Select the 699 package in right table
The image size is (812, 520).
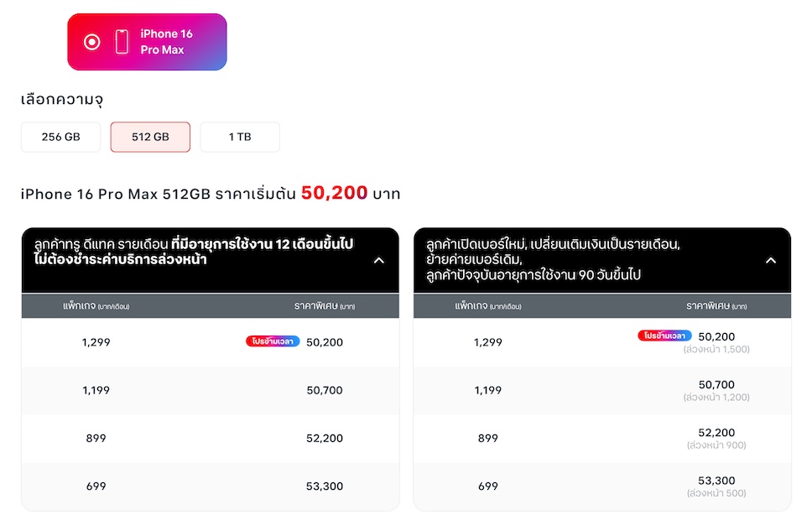(488, 486)
